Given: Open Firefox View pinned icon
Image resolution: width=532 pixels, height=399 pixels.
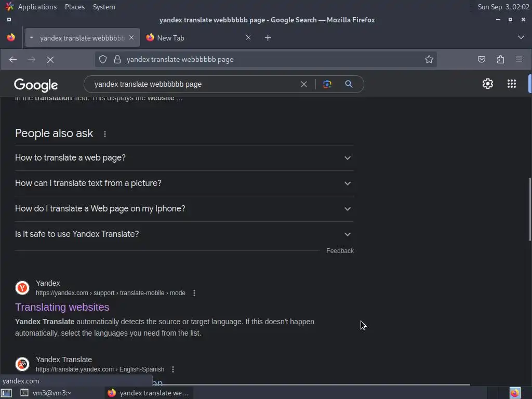Looking at the screenshot, I should pyautogui.click(x=11, y=37).
